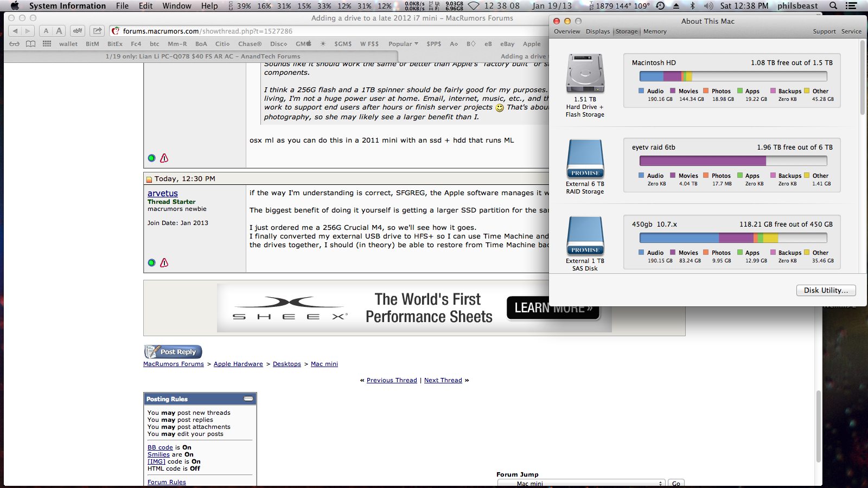This screenshot has height=488, width=868.
Task: Switch to Overview tab in About This Mac
Action: click(567, 31)
